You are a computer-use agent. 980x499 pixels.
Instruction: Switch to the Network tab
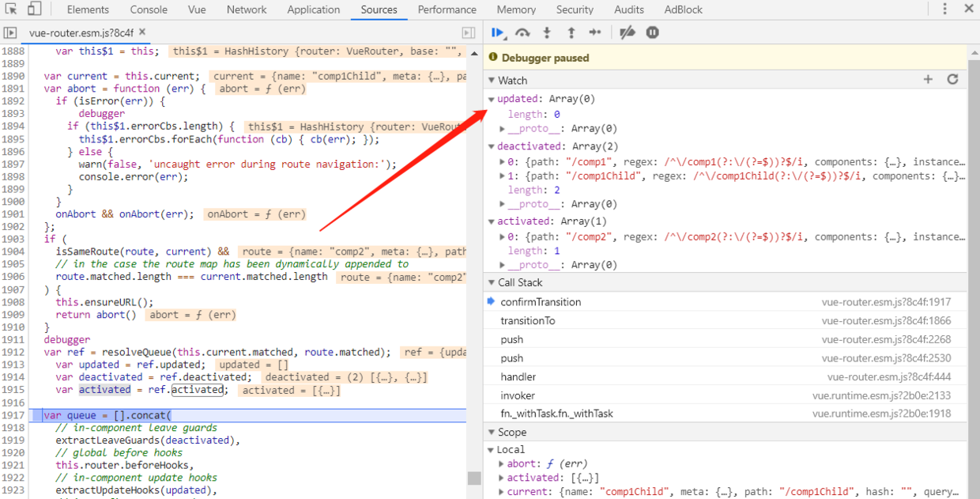coord(247,9)
